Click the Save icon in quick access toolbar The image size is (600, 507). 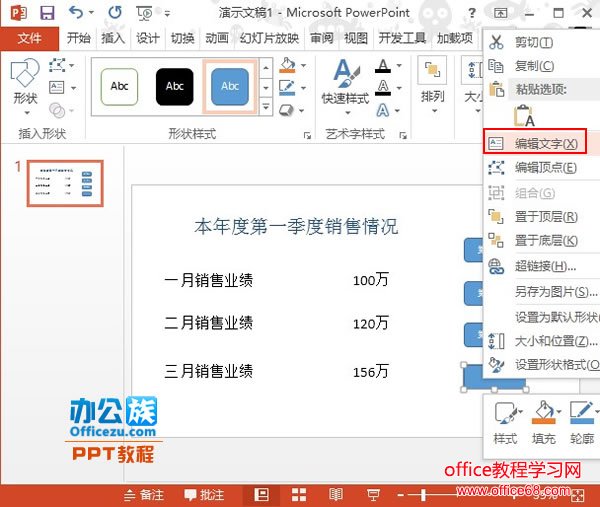[x=47, y=13]
